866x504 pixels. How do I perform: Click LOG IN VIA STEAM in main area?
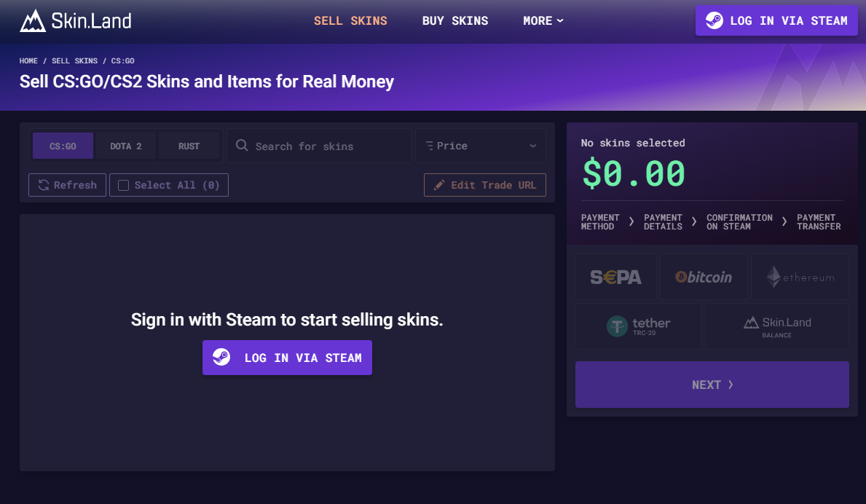[287, 358]
